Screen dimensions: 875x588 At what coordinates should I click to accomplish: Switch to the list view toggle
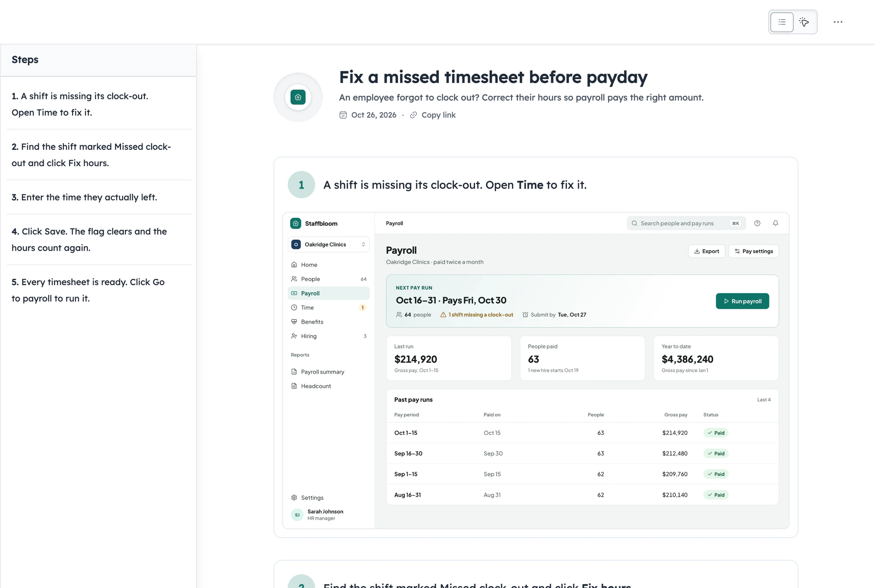[782, 22]
